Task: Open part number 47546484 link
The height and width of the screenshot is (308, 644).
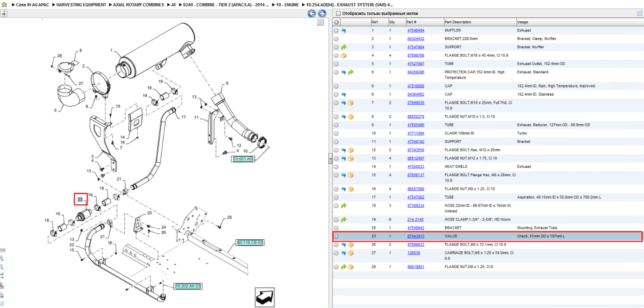Action: point(415,30)
